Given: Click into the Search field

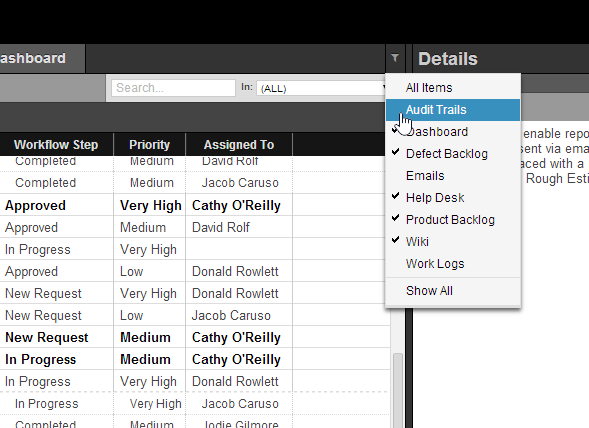Looking at the screenshot, I should [173, 88].
